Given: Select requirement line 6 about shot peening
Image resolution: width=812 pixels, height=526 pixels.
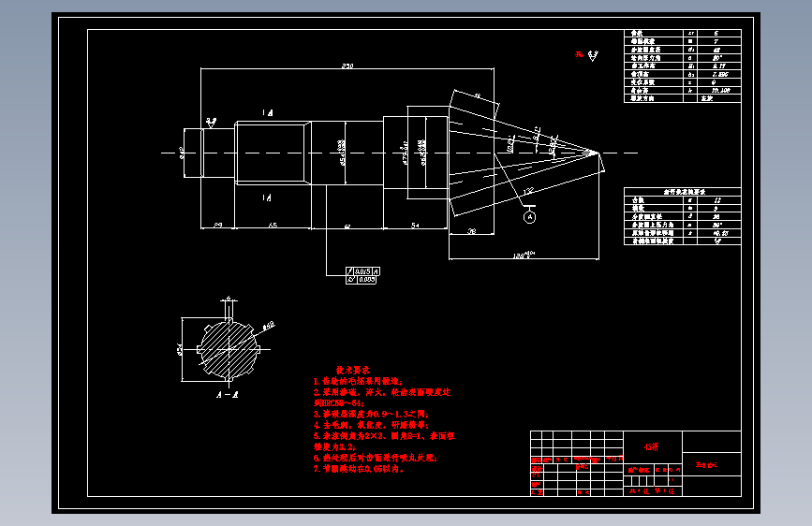Looking at the screenshot, I should (376, 459).
